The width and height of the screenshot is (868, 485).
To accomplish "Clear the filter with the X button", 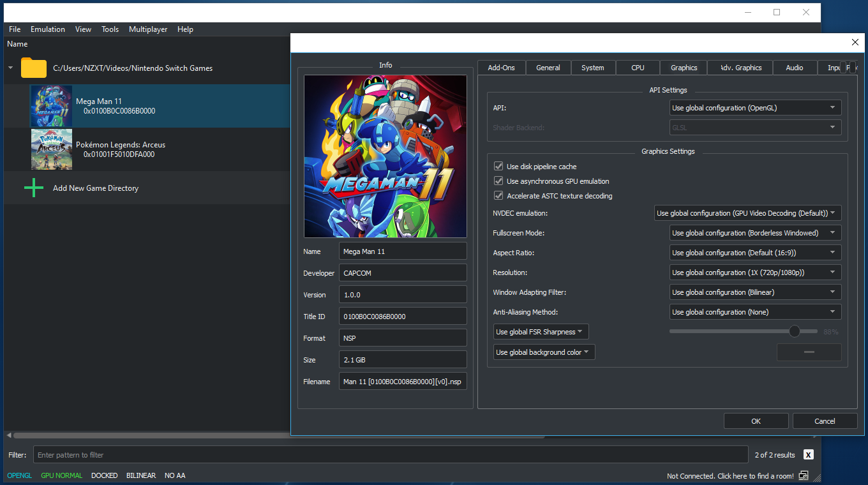I will click(x=809, y=455).
